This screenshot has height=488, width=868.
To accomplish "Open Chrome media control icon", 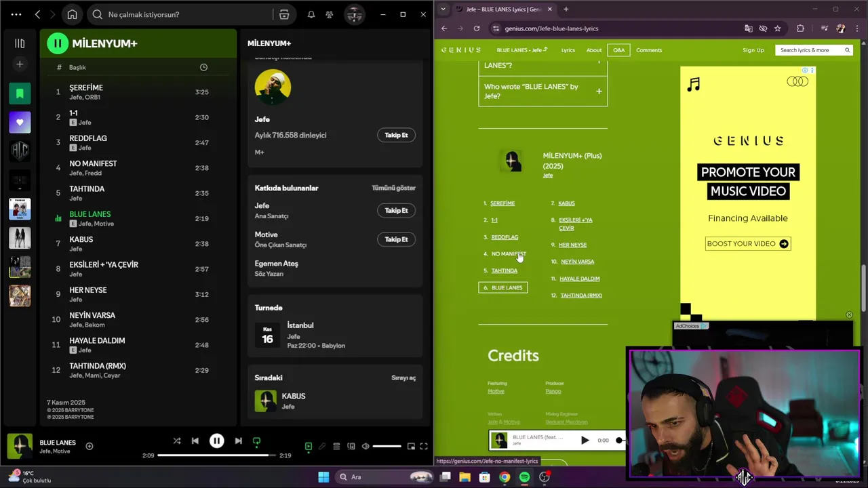I will [824, 28].
